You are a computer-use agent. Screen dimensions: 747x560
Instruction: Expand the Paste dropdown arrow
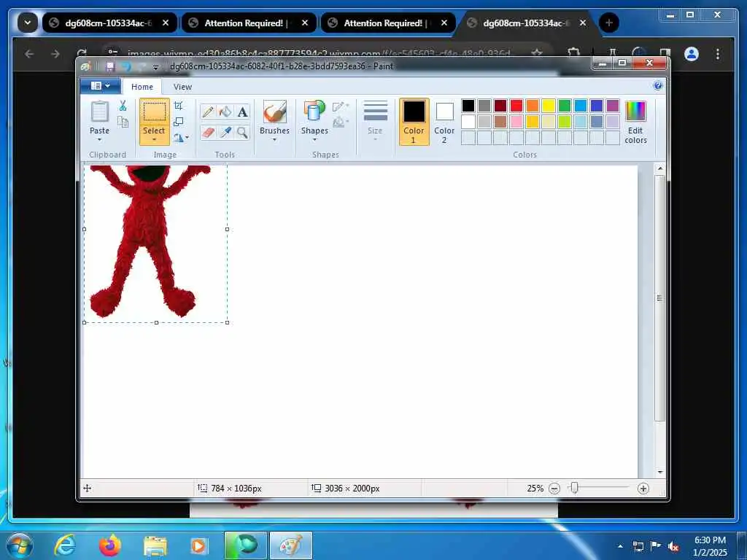pos(99,139)
